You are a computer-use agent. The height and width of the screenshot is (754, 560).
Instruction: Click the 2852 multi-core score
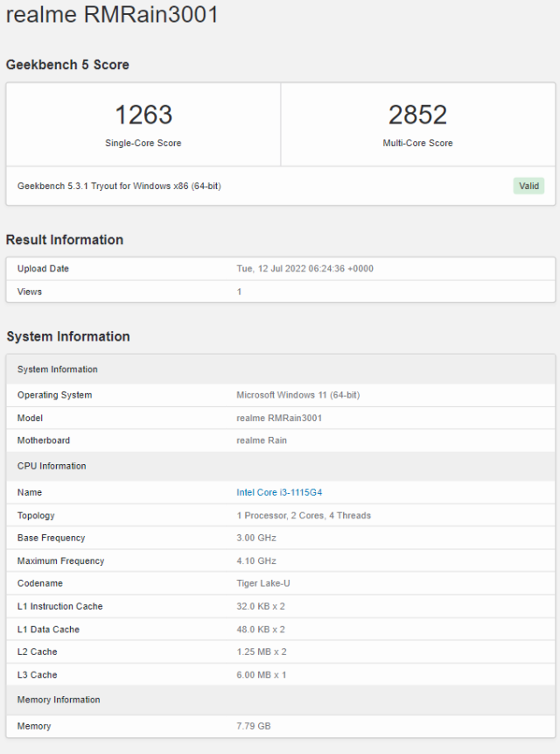417,115
